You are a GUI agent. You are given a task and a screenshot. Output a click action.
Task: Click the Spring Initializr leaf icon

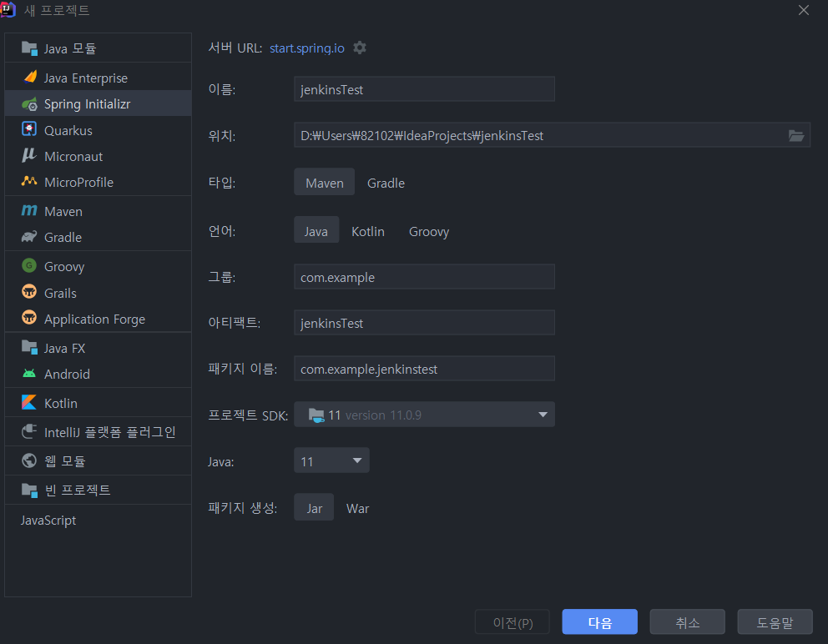point(29,104)
